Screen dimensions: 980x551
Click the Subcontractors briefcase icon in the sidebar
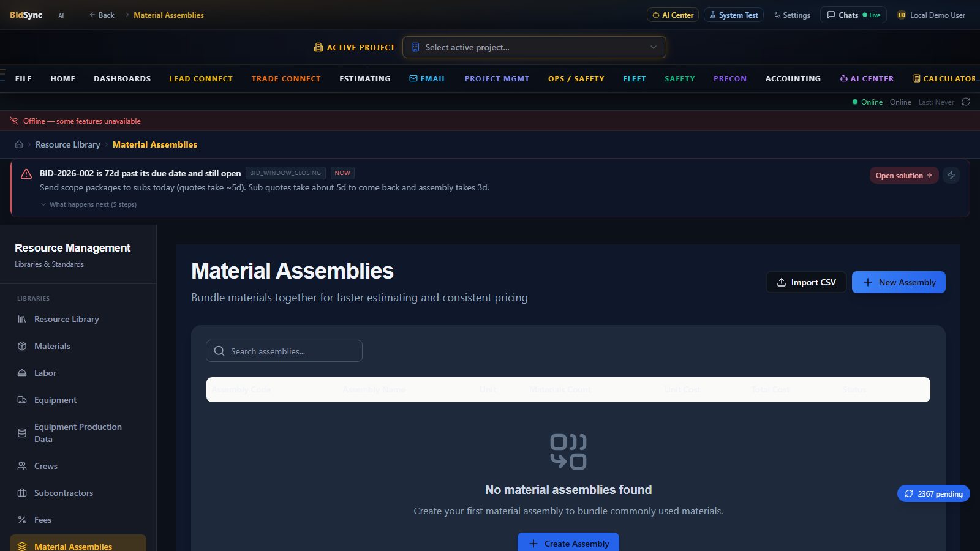[x=22, y=493]
